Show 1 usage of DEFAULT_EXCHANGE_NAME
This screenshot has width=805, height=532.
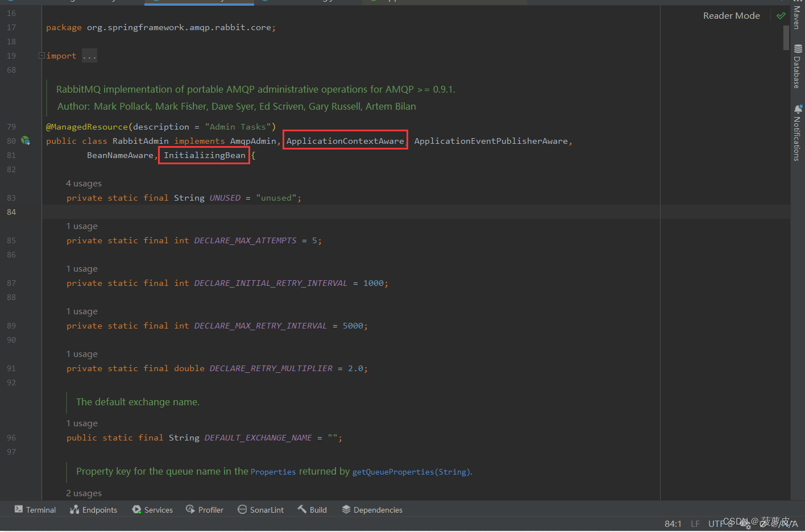pyautogui.click(x=82, y=423)
